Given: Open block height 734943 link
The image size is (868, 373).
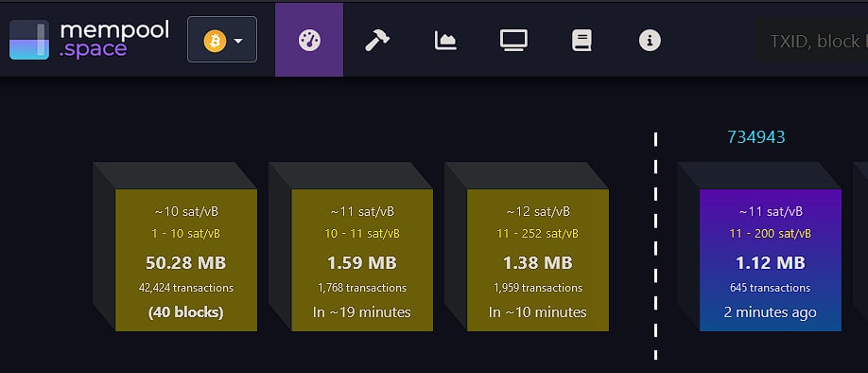Looking at the screenshot, I should tap(755, 137).
